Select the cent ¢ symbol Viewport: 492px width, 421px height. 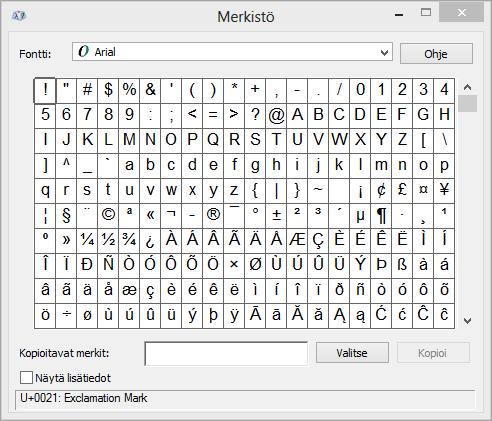tap(381, 191)
